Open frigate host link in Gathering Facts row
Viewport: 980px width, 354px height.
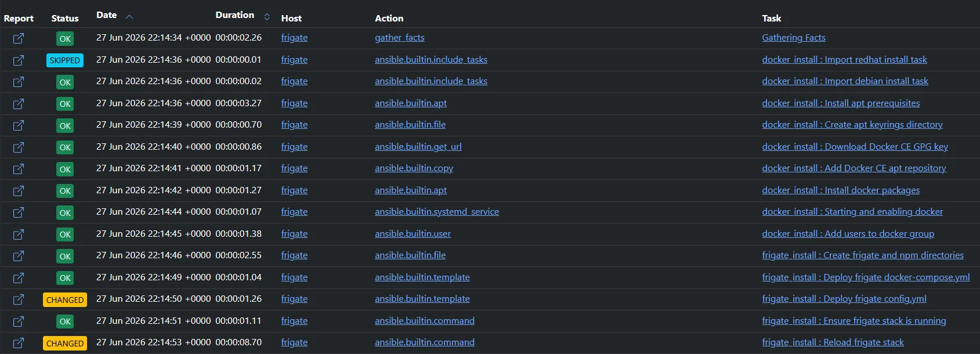[x=294, y=38]
